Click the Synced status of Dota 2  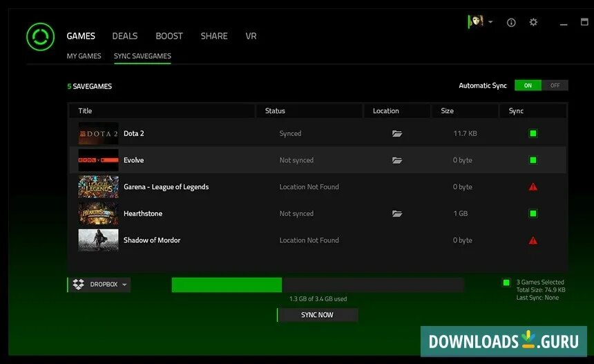click(290, 133)
